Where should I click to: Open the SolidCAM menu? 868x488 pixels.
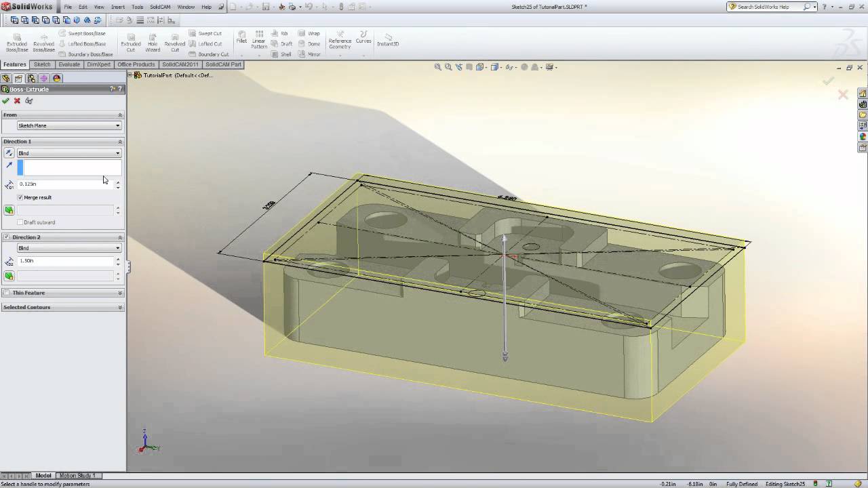tap(160, 7)
